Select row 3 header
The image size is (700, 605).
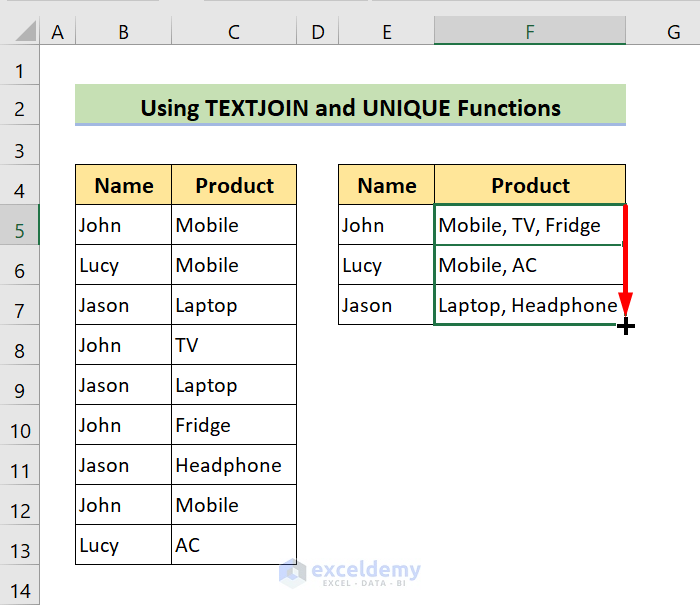tap(20, 145)
